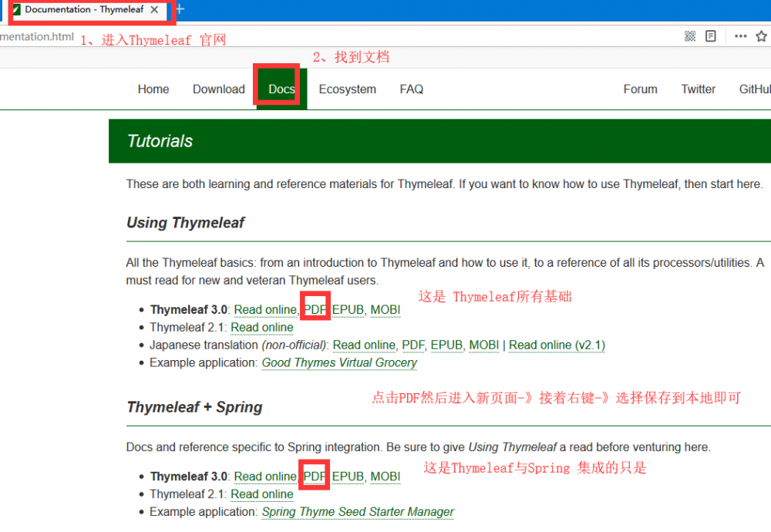The height and width of the screenshot is (532, 771).
Task: Open reader view for the page
Action: click(710, 35)
